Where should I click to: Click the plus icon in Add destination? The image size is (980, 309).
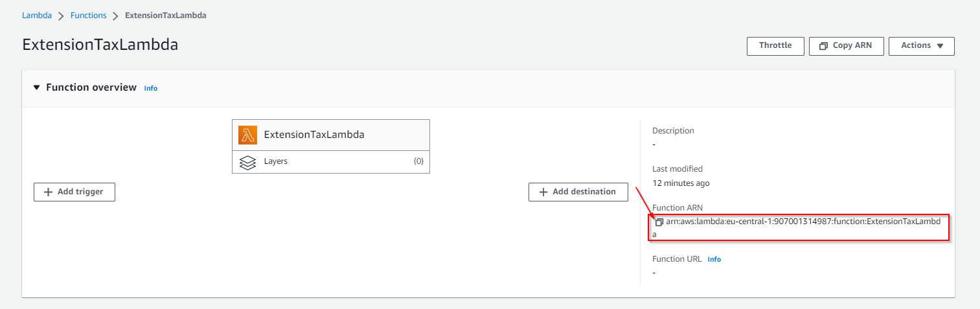click(x=543, y=192)
